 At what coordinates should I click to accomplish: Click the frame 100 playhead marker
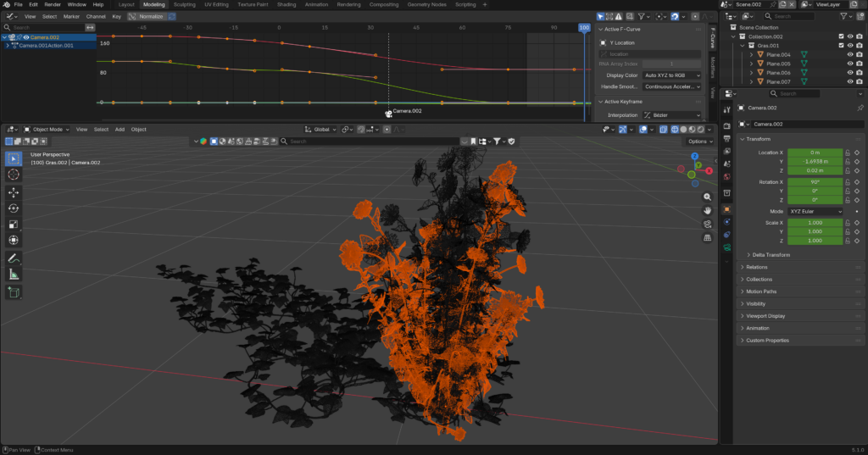click(x=584, y=28)
